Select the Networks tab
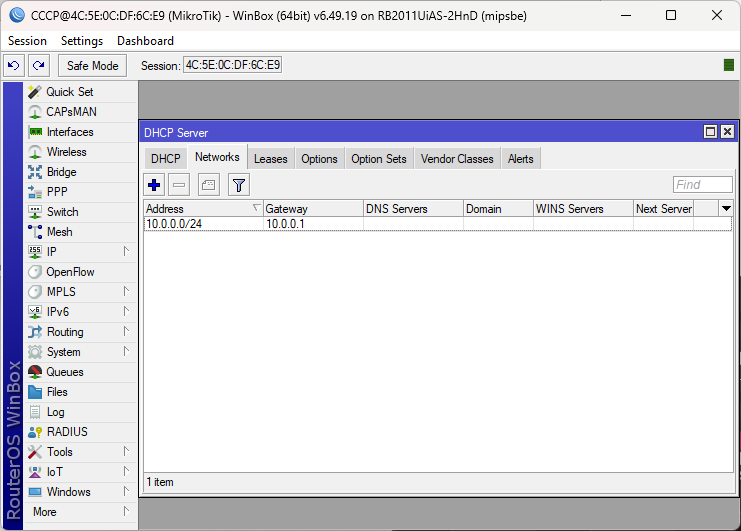Viewport: 741px width, 531px height. tap(217, 157)
